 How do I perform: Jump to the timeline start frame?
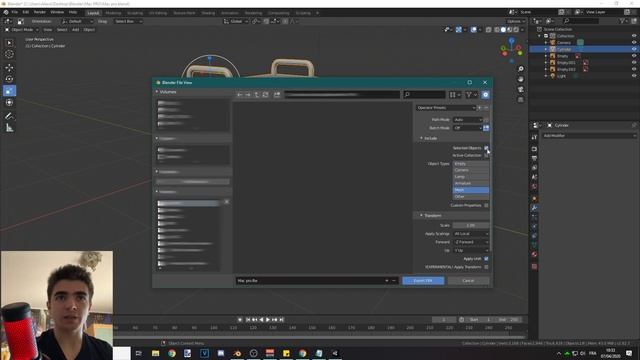coord(248,320)
